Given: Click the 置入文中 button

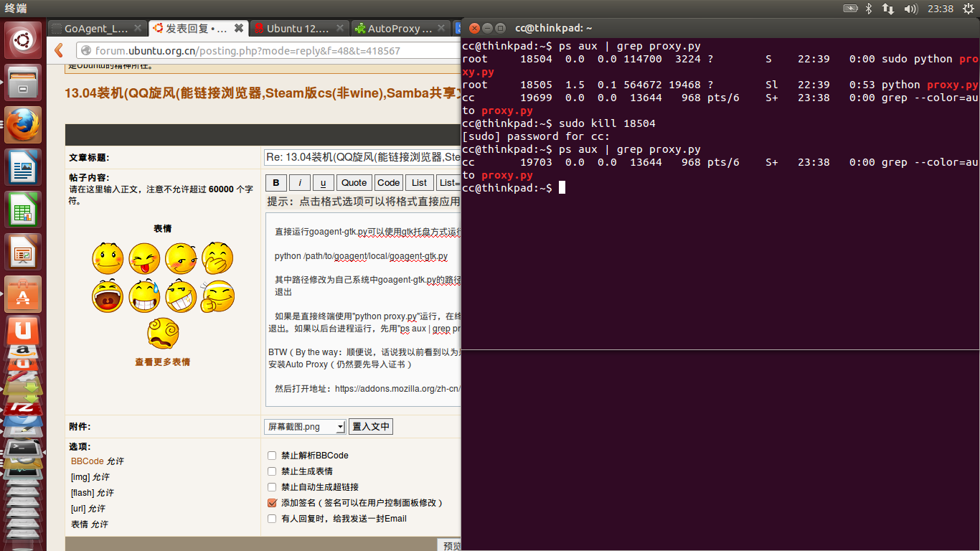Looking at the screenshot, I should click(x=371, y=427).
